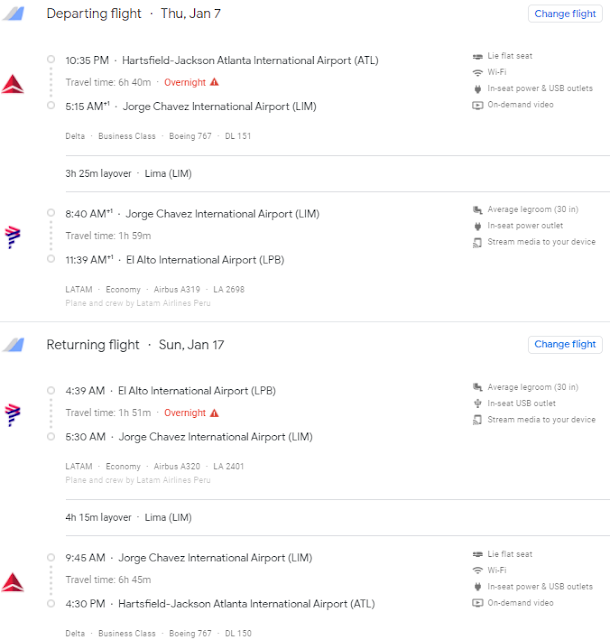Click Stream media icon on LA 2698 flight
The width and height of the screenshot is (610, 640).
[477, 242]
